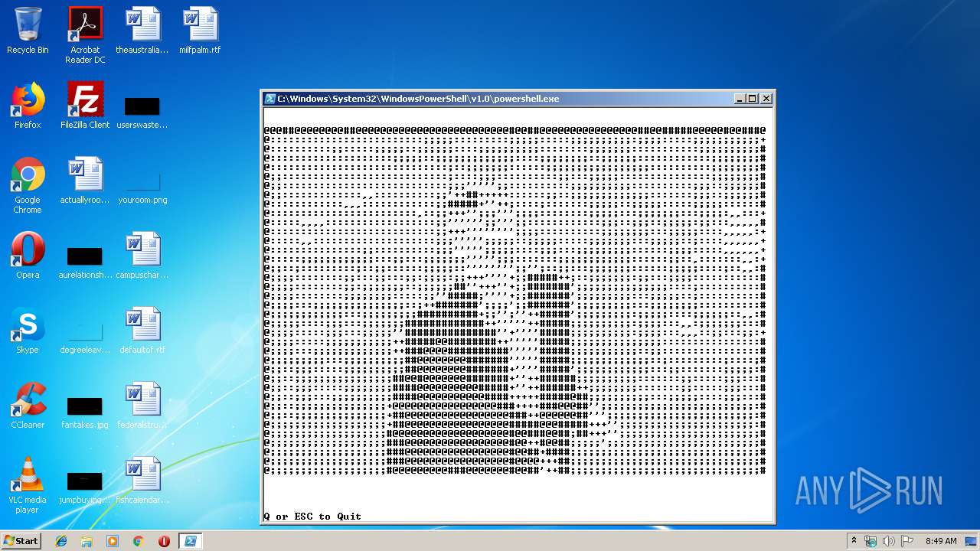
Task: Minimize the PowerShell window
Action: pyautogui.click(x=740, y=99)
